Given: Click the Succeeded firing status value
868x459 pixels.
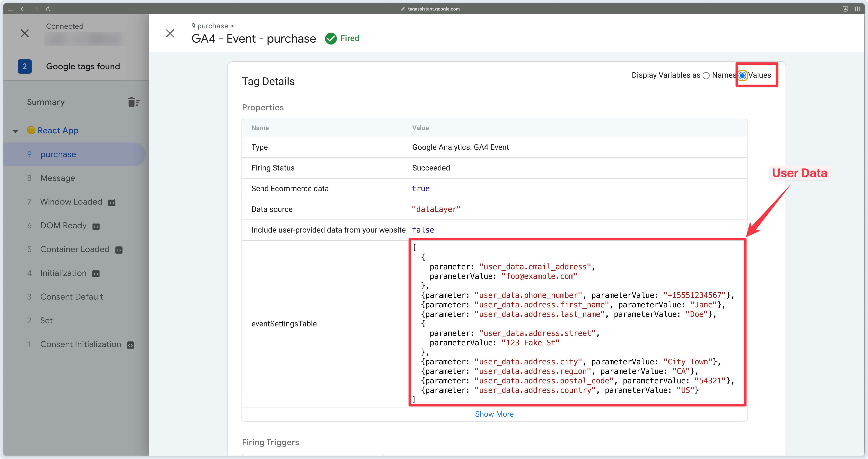Looking at the screenshot, I should 431,168.
